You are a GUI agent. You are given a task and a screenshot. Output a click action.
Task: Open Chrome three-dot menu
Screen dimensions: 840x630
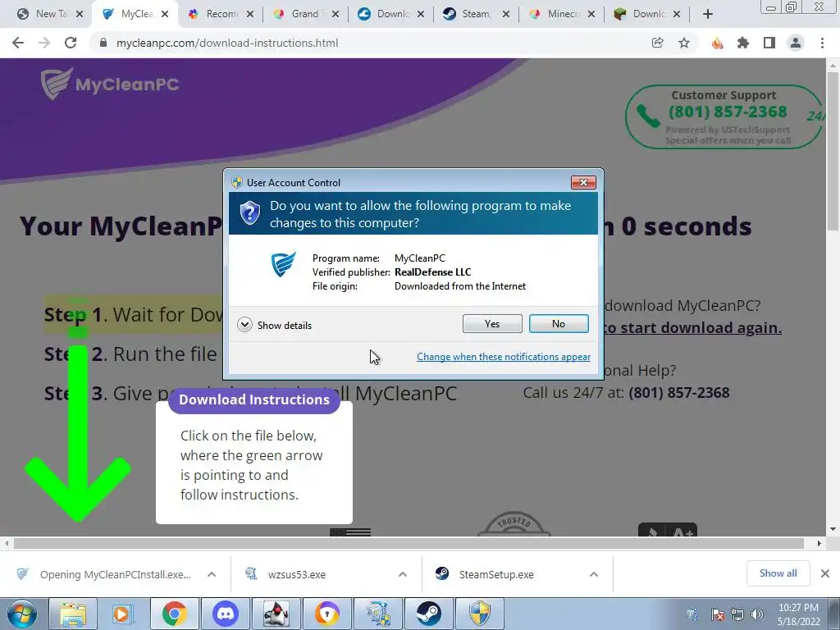tap(822, 43)
